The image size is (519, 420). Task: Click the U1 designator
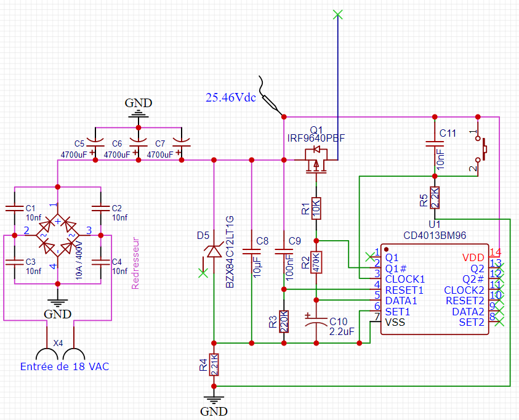click(x=435, y=224)
